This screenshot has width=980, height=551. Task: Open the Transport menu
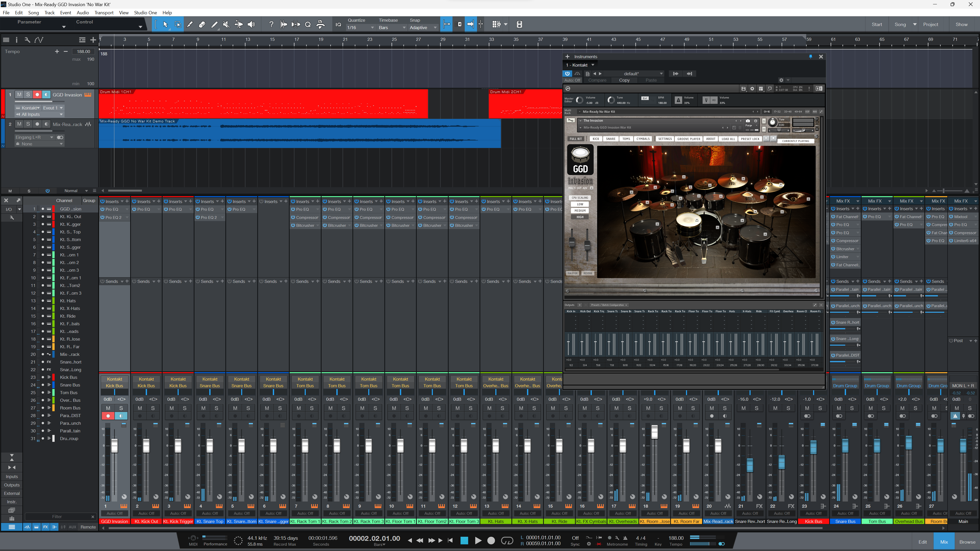coord(104,12)
